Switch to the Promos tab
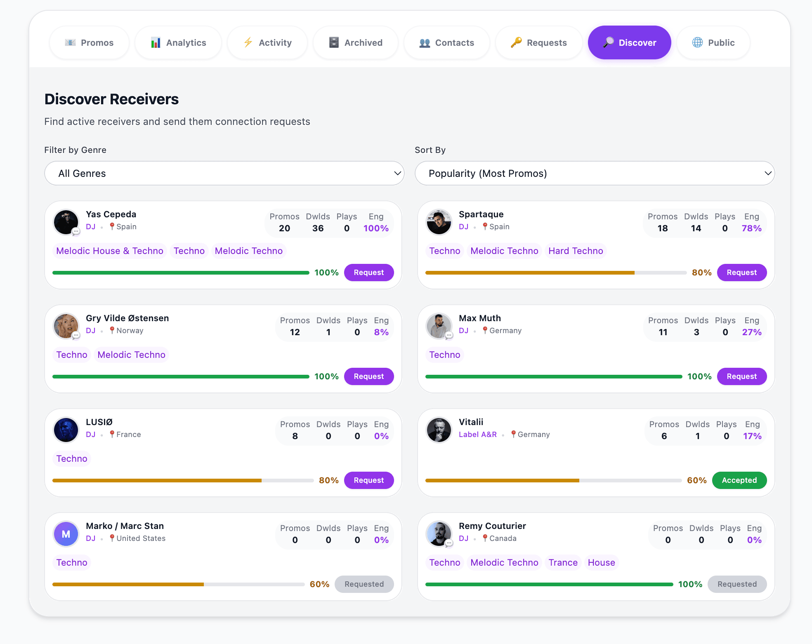This screenshot has width=812, height=644. coord(89,42)
